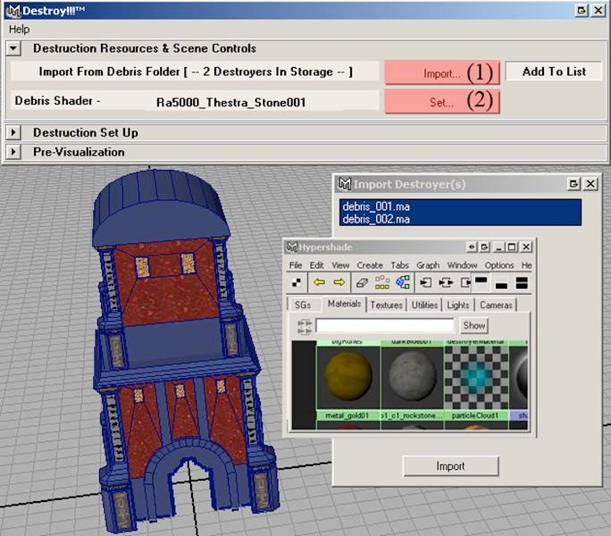Show input connections icon in Hypershade
This screenshot has width=611, height=536.
[x=425, y=282]
